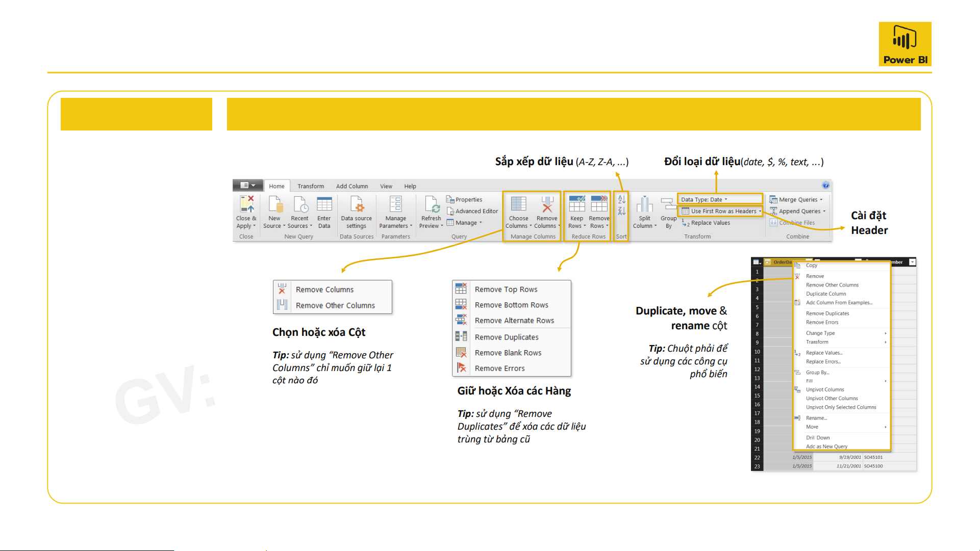
Task: Open Use First Row as Headers dropdown
Action: pos(760,212)
